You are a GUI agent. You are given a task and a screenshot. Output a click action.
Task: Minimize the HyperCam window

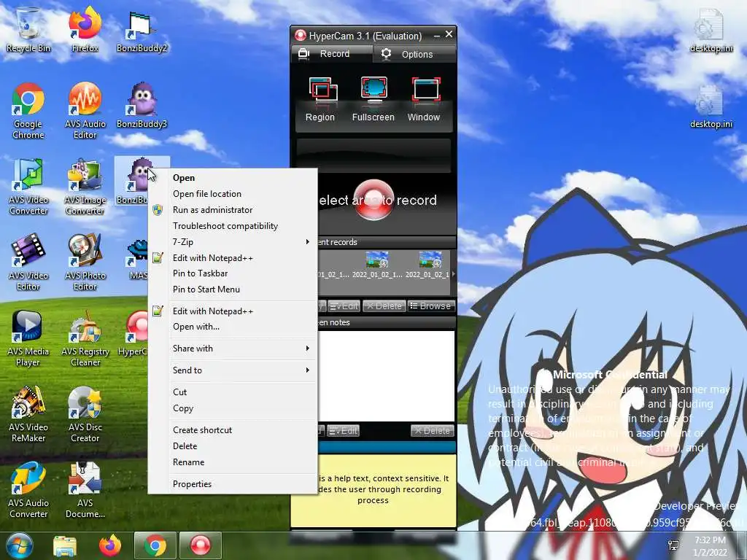click(436, 35)
